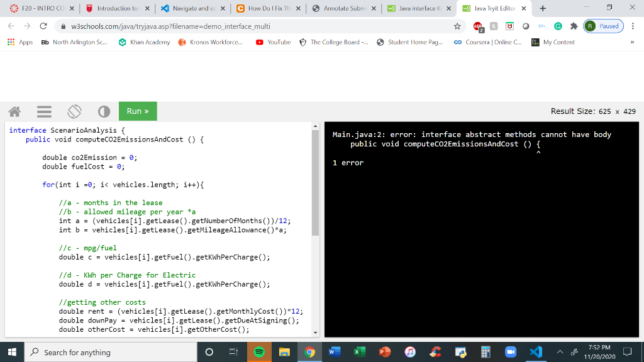The image size is (644, 362).
Task: Change orientation with the rotate icon
Action: (74, 111)
